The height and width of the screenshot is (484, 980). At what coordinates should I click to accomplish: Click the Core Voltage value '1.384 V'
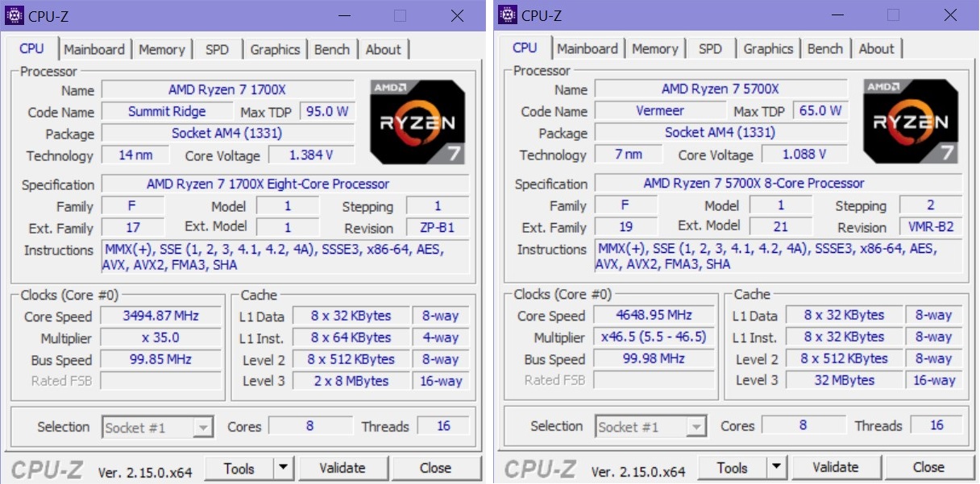(x=311, y=155)
